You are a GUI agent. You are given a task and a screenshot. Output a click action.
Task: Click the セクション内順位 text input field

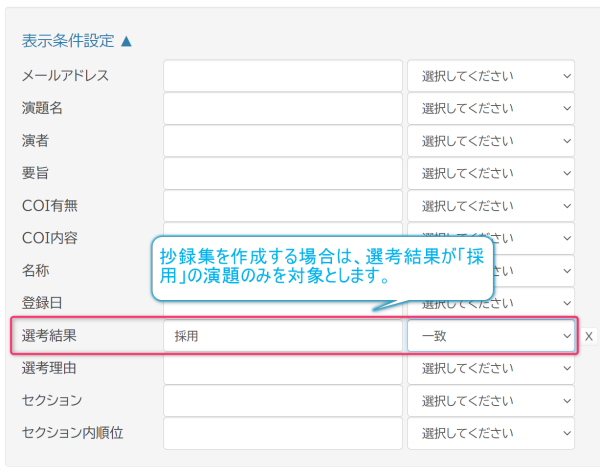click(x=283, y=433)
